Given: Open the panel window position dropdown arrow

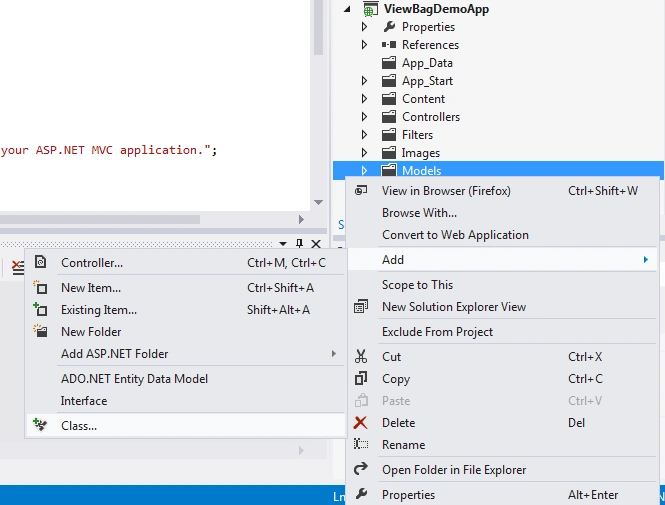Looking at the screenshot, I should click(283, 244).
